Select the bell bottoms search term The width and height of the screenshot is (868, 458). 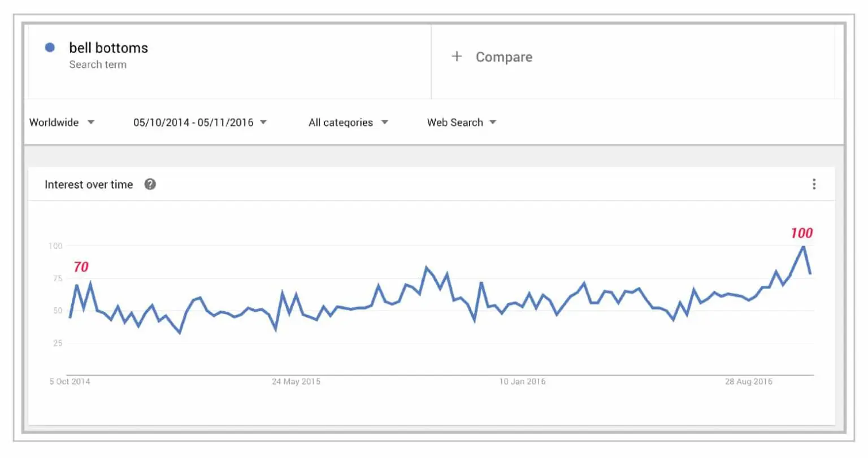pos(108,48)
